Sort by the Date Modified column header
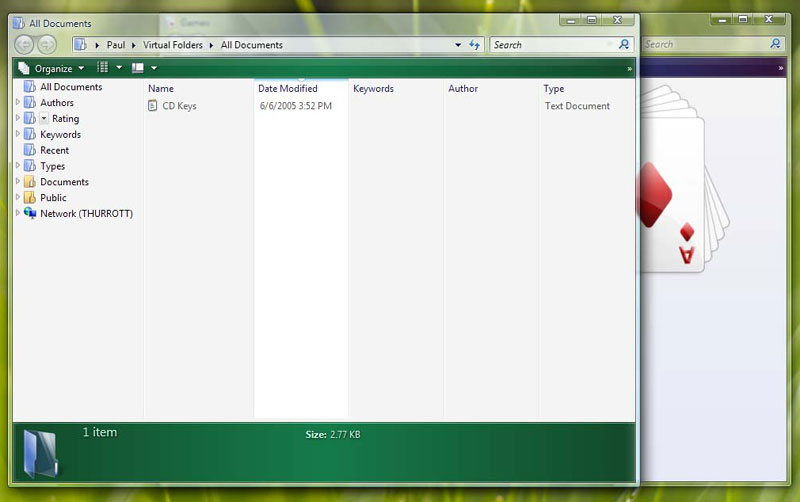Viewport: 800px width, 502px height. click(x=288, y=89)
